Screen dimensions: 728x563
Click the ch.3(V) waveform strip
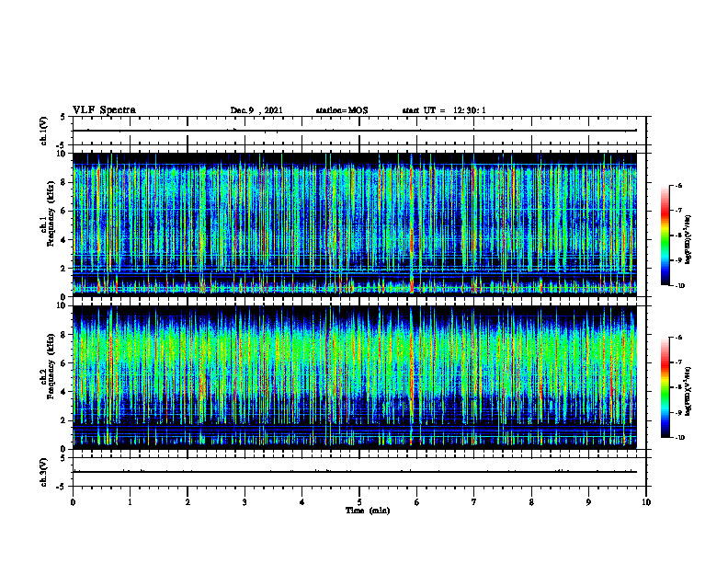(359, 472)
